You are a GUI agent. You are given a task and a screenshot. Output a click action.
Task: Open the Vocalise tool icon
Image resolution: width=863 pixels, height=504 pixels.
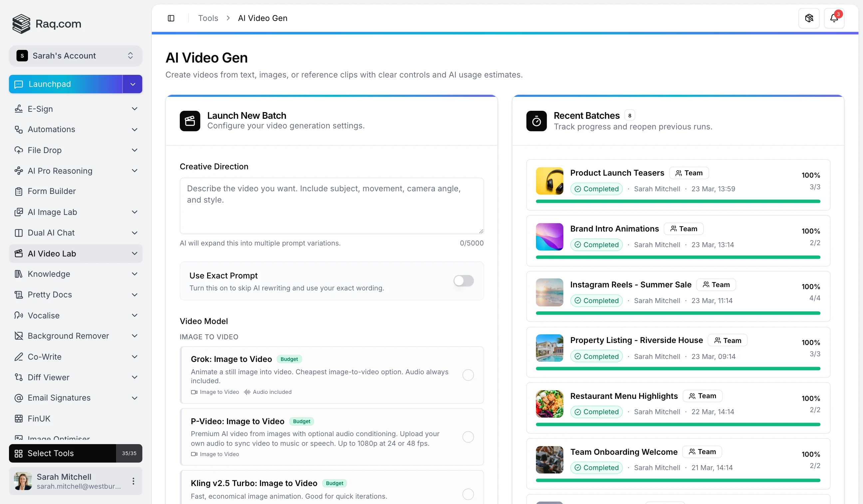tap(19, 315)
